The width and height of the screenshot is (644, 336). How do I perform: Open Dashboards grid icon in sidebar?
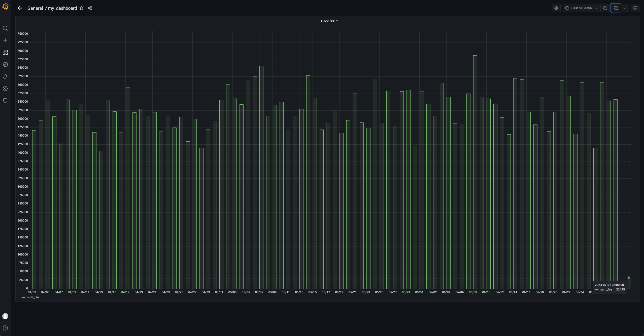point(5,52)
